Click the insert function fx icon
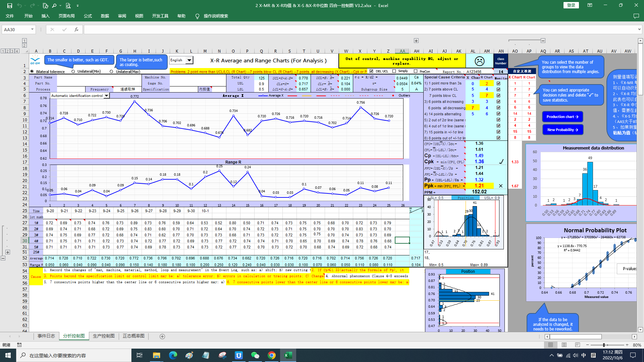Viewport: 644px width, 362px height. 76,29
